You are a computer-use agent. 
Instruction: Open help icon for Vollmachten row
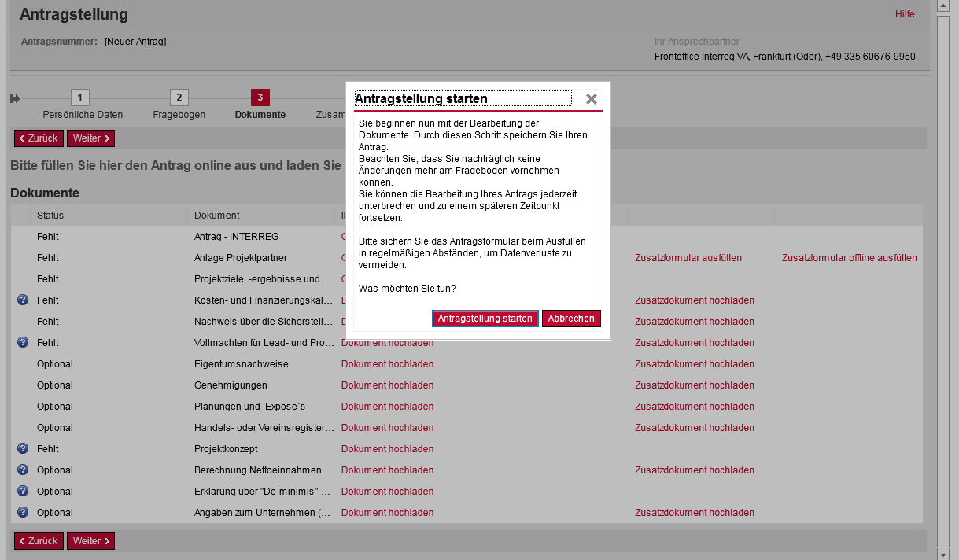(23, 342)
